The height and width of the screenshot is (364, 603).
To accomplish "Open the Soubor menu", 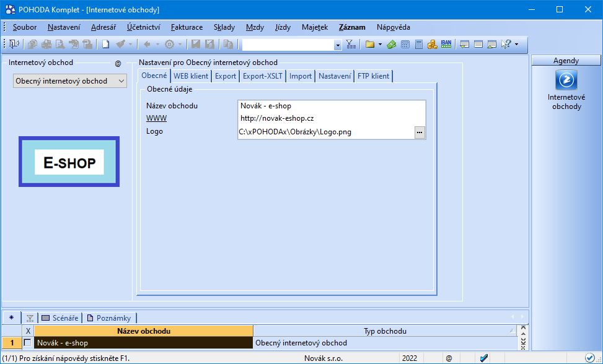I will [25, 27].
